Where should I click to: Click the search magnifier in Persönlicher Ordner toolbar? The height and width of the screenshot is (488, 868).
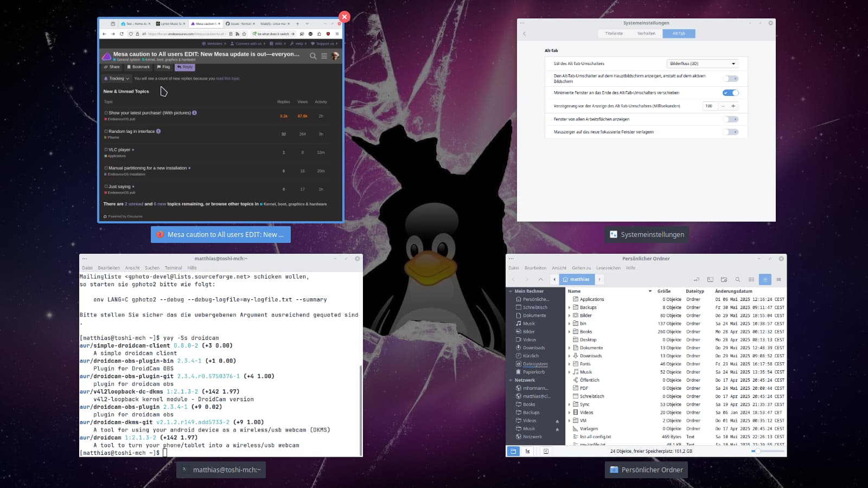point(737,279)
